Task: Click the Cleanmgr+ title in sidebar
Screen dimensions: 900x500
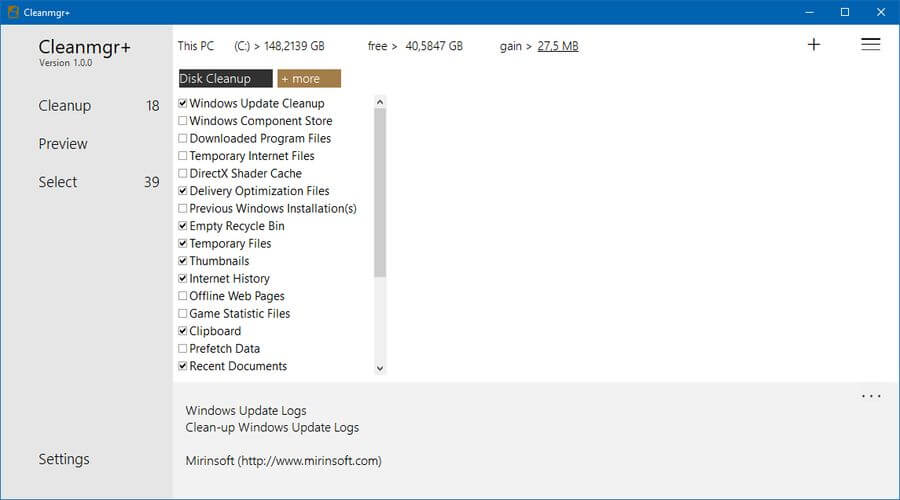Action: point(84,46)
